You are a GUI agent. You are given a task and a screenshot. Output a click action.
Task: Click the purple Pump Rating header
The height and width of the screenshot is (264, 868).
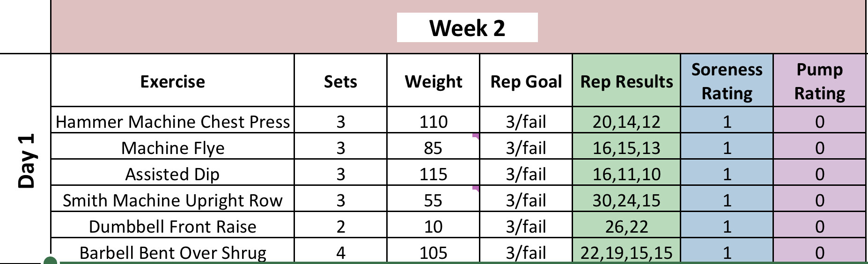[819, 81]
